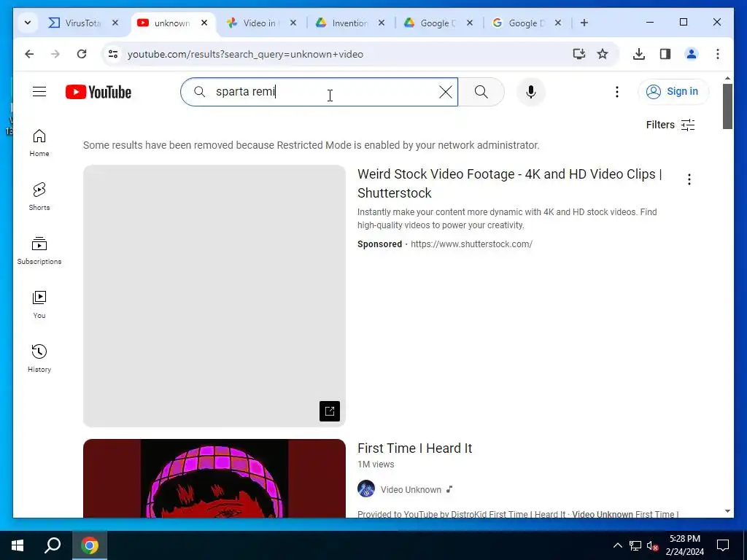Click the page vertical scrollbar thumb

click(727, 106)
